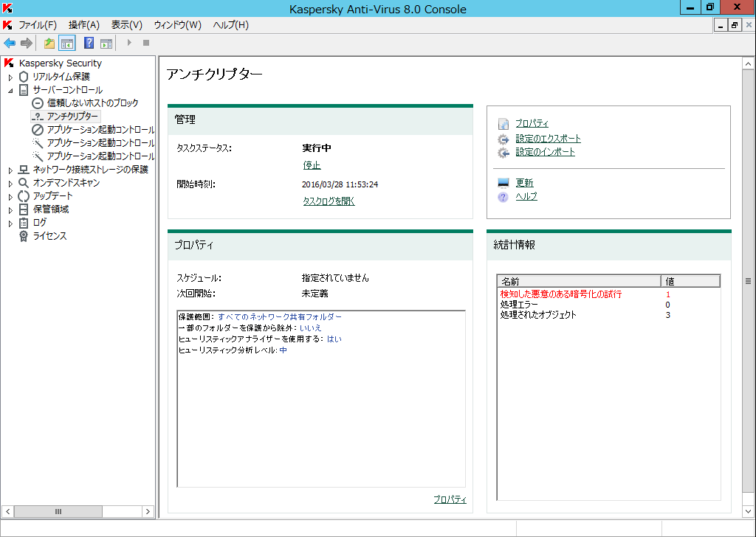The image size is (756, 537).
Task: Click the document icon beside top プロパティ link
Action: point(504,124)
